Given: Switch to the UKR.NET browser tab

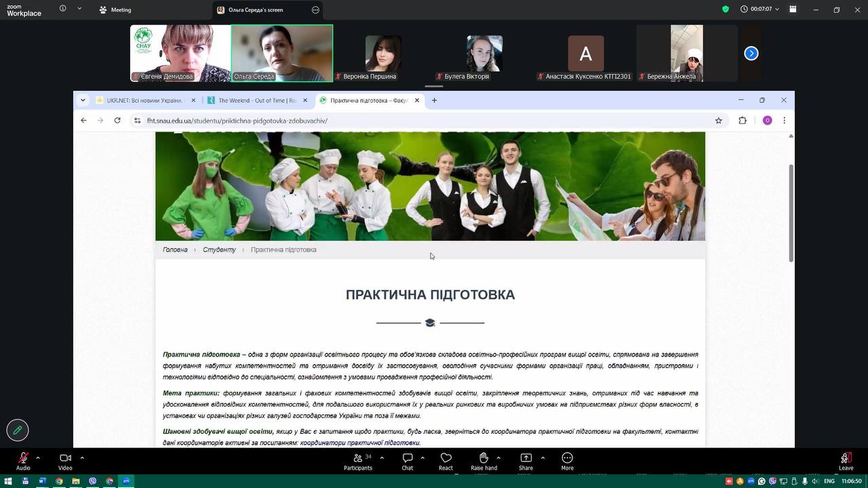Looking at the screenshot, I should (x=144, y=100).
